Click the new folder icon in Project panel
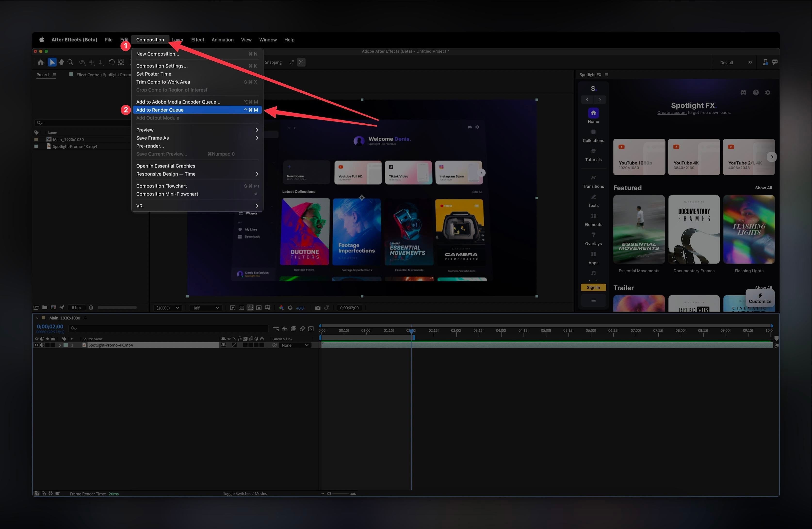This screenshot has height=529, width=812. coord(45,307)
